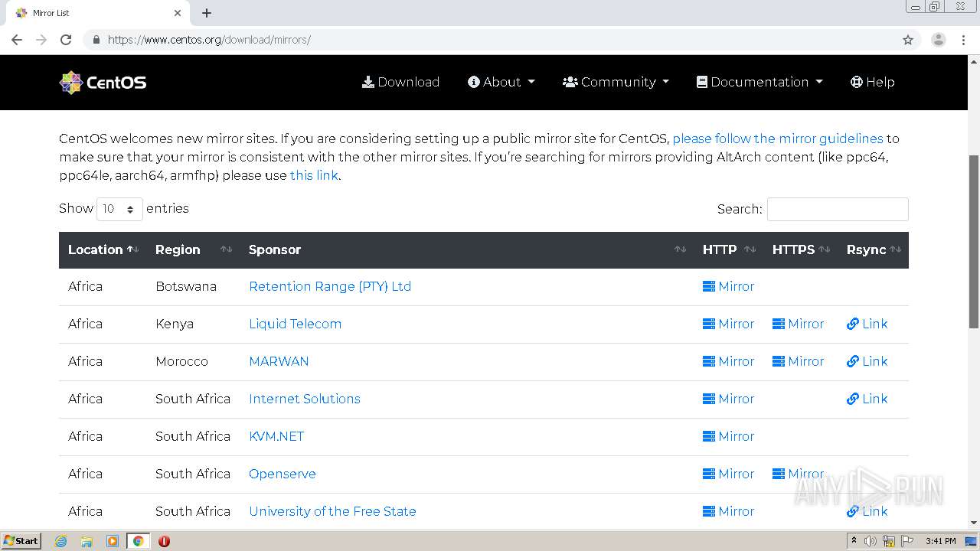Screen dimensions: 980x551
Task: Click the scrollbar down arrow
Action: pos(974,523)
